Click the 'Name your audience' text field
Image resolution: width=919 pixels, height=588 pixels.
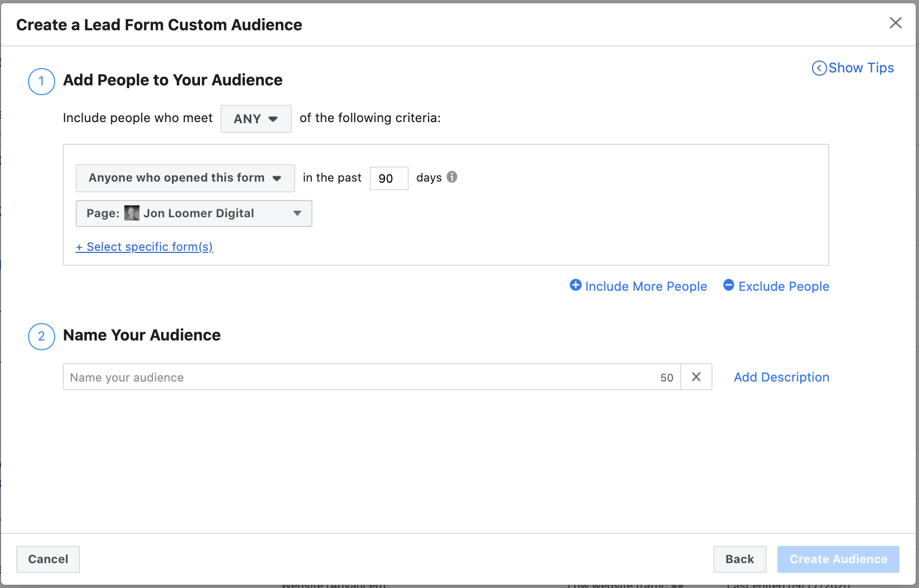pos(371,377)
